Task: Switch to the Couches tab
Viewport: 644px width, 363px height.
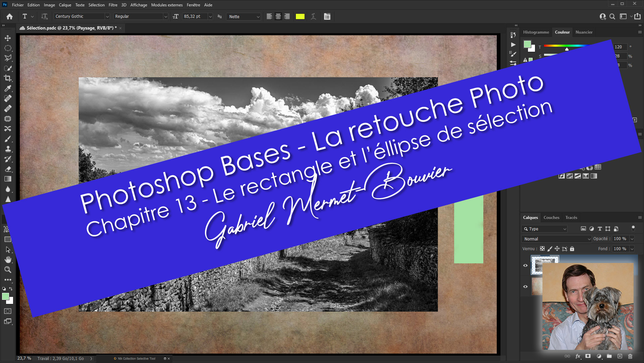Action: click(x=551, y=218)
